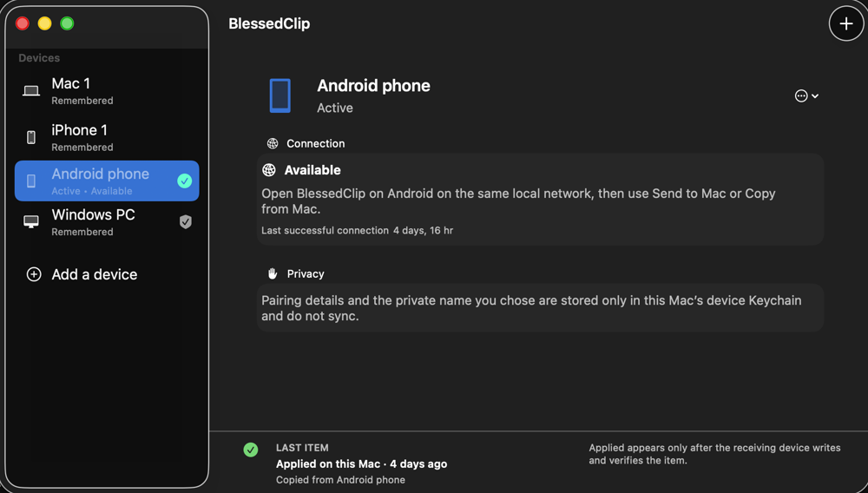Click the plus button in top-right corner

[x=845, y=23]
